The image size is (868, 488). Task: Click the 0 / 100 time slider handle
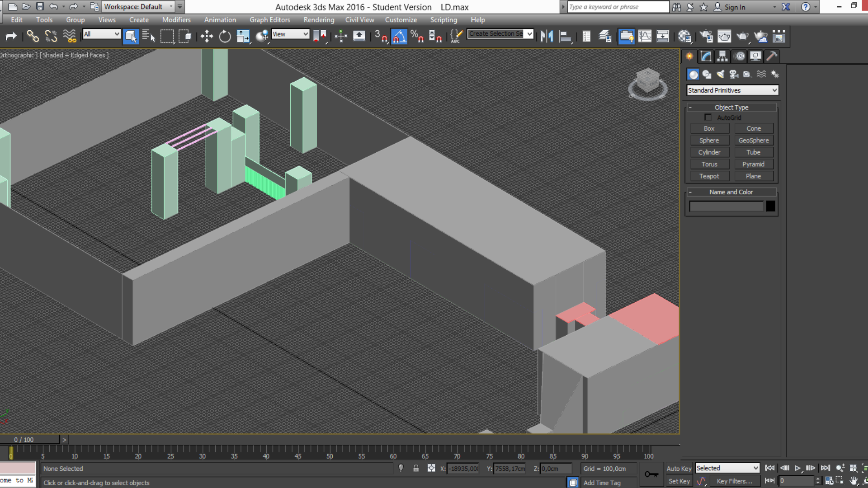pos(29,440)
